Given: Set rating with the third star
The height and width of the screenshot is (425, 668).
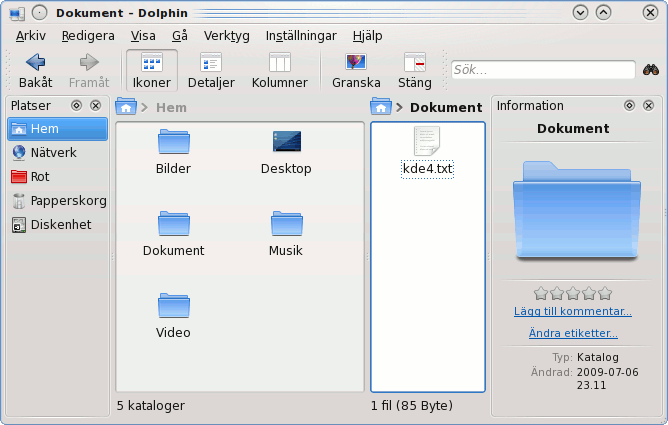Looking at the screenshot, I should pos(573,293).
